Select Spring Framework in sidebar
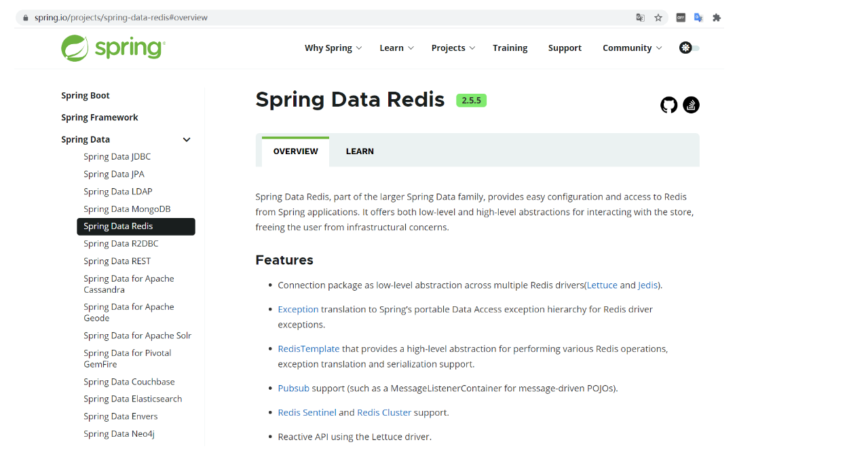The width and height of the screenshot is (868, 453). [x=100, y=117]
